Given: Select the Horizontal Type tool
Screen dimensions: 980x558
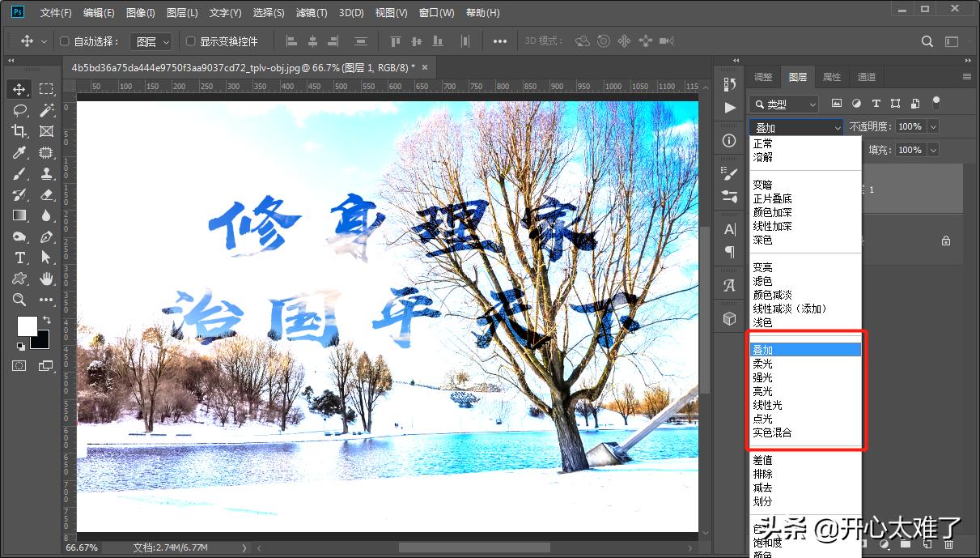Looking at the screenshot, I should pos(20,258).
